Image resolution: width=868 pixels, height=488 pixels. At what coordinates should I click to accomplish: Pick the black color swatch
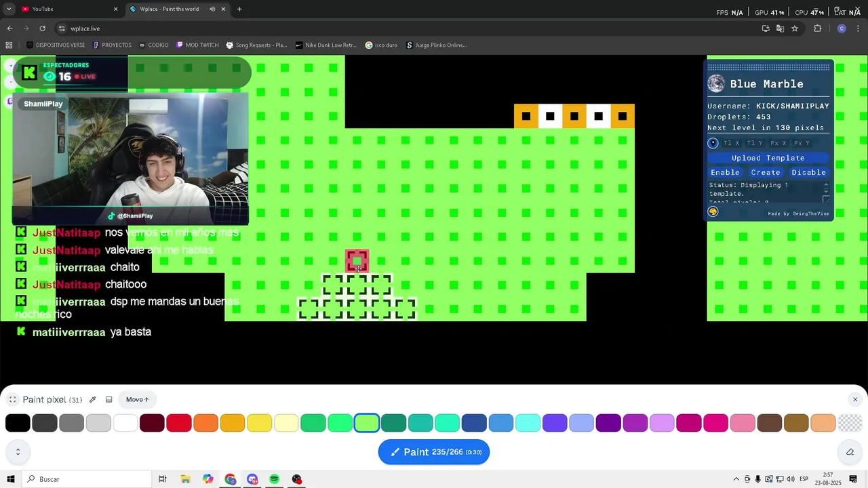point(18,423)
